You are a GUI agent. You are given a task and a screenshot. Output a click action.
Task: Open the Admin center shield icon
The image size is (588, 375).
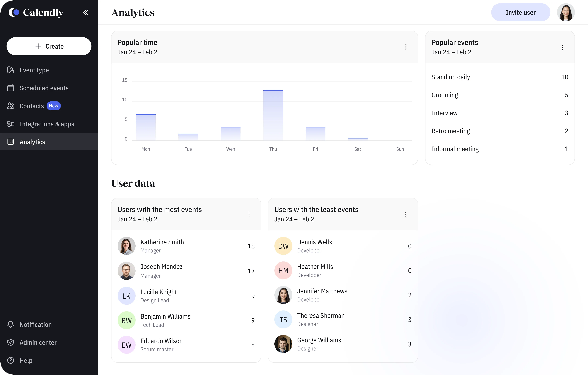(x=10, y=342)
